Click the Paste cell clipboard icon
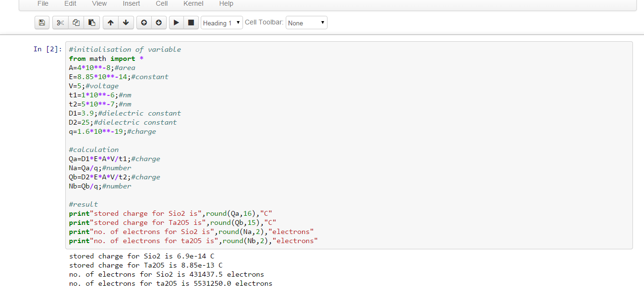 click(x=92, y=23)
